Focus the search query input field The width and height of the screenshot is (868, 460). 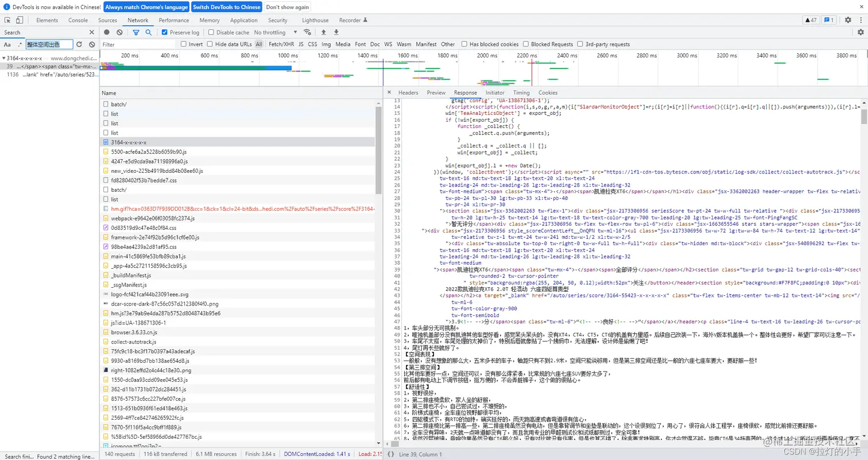click(x=50, y=44)
